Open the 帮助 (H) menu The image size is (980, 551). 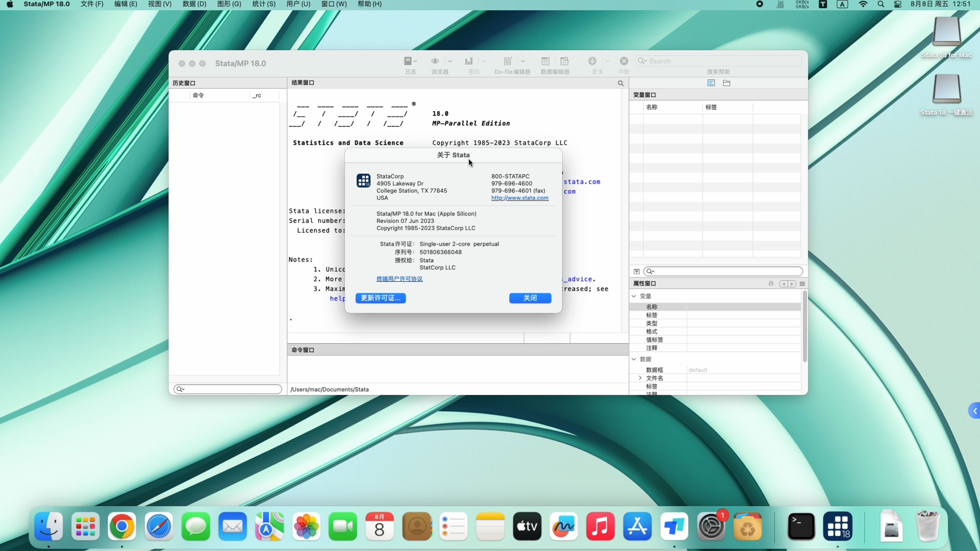pyautogui.click(x=369, y=4)
